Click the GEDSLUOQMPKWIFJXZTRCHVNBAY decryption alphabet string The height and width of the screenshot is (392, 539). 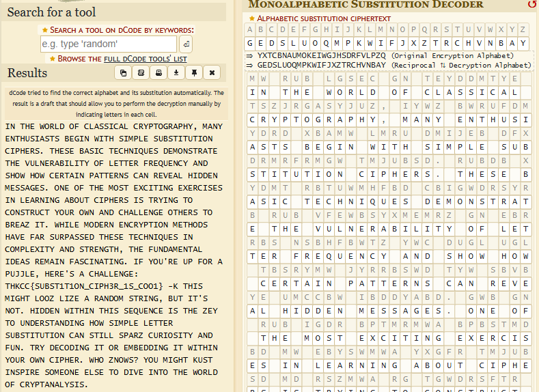321,65
